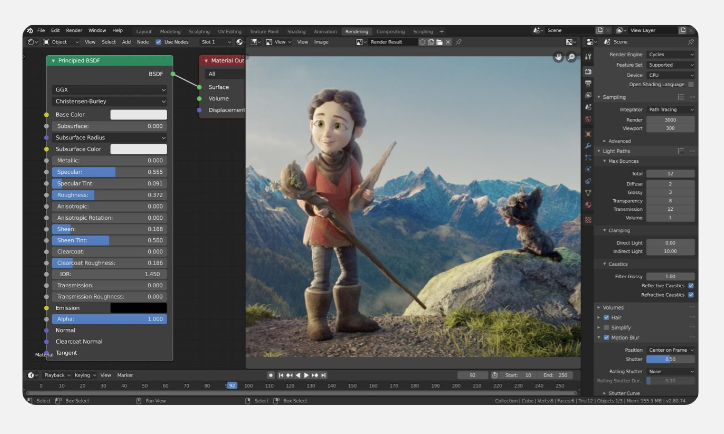Disable Refractive Caustics checkbox

pos(691,295)
